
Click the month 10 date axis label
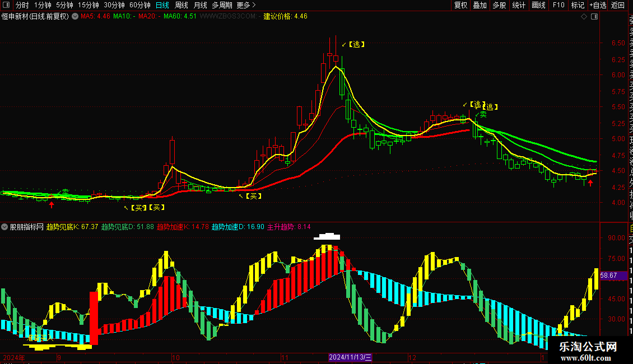click(x=175, y=357)
